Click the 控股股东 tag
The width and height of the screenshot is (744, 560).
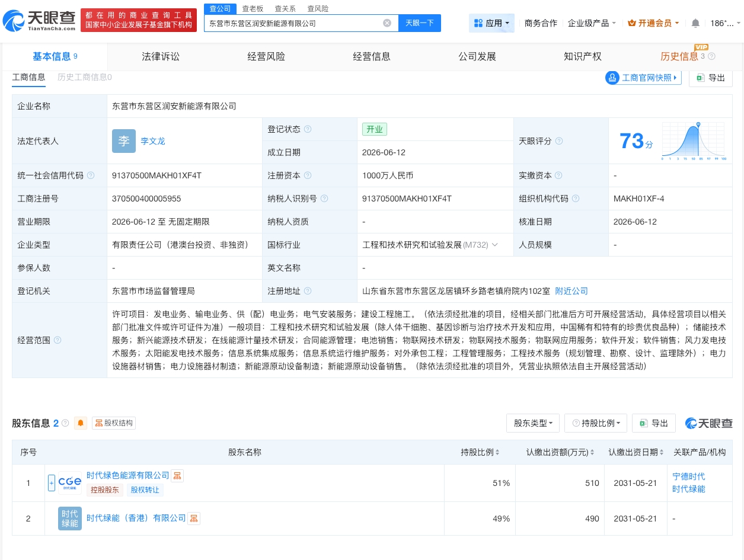(105, 490)
